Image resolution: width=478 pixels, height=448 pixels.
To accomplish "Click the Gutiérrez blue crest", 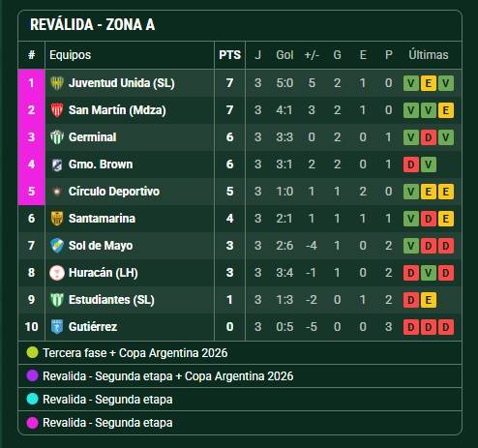I will tap(57, 327).
